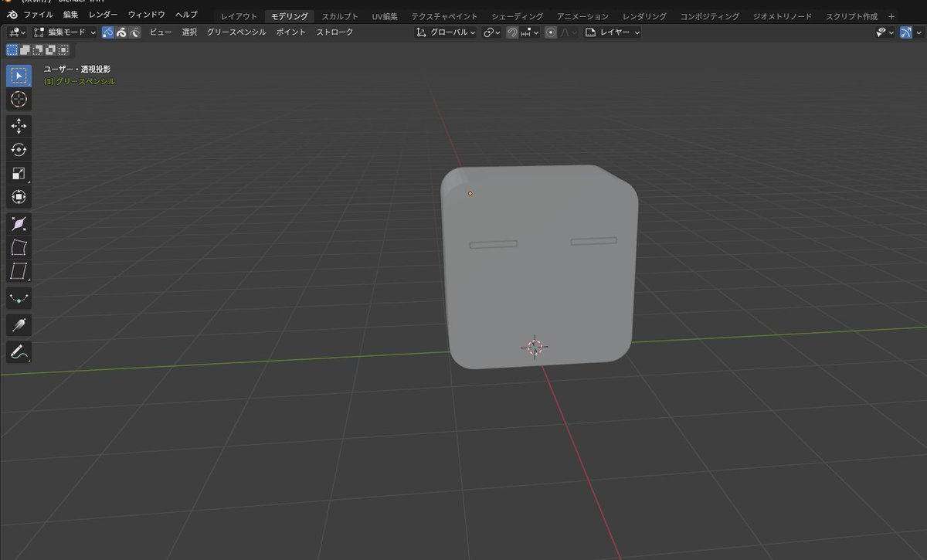Screen dimensions: 927x560
Task: Open the ビュー viewport menu
Action: pyautogui.click(x=161, y=32)
